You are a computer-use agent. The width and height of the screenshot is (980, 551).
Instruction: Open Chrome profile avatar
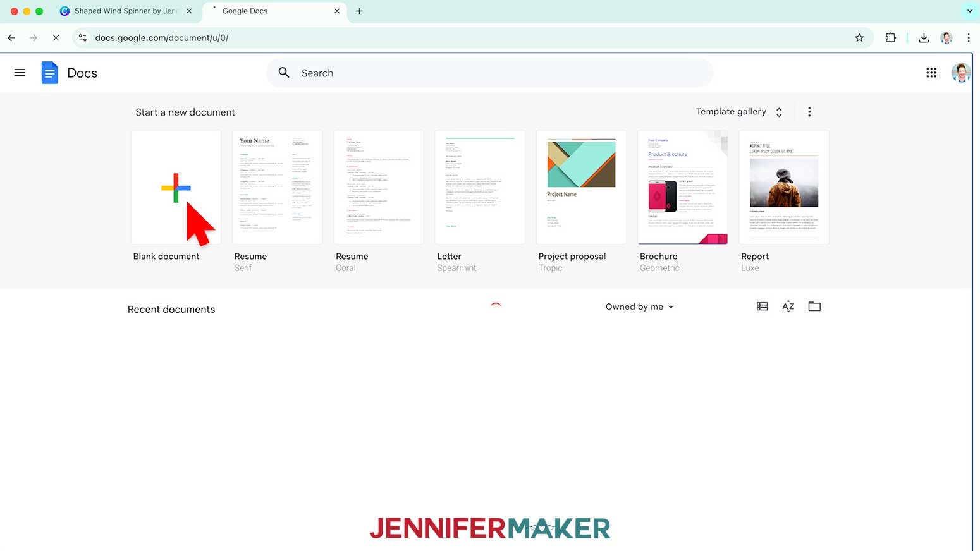coord(946,38)
